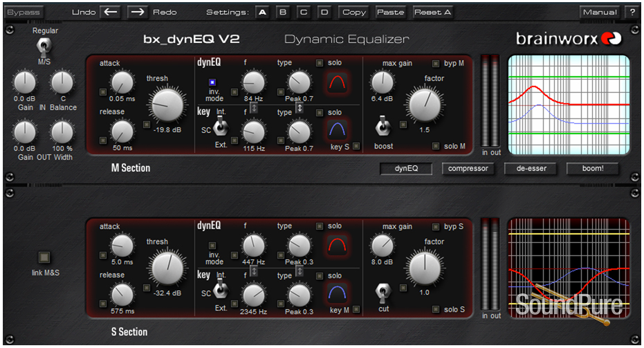Click the M section f link arrows icon

click(255, 108)
